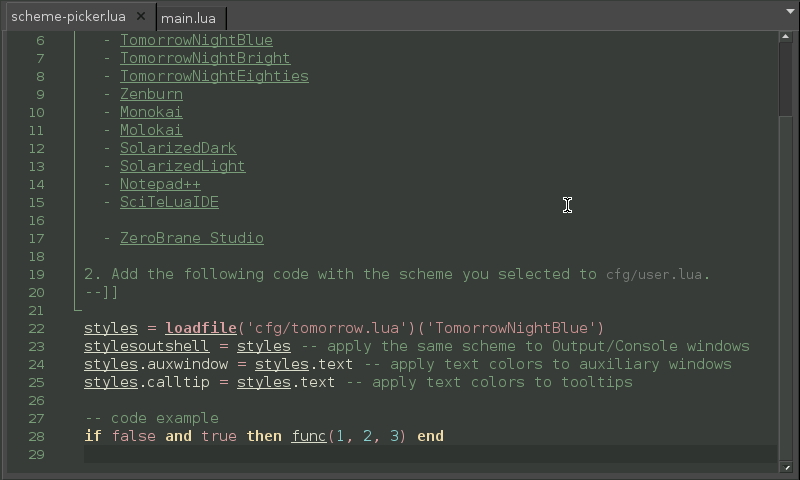Click the scroll down arrow of vertical scrollbar
800x480 pixels.
point(786,467)
